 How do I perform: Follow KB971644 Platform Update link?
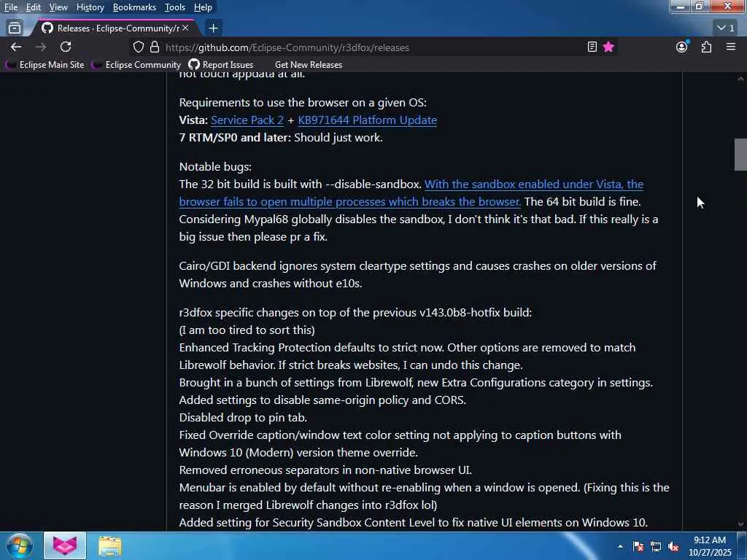pos(368,120)
